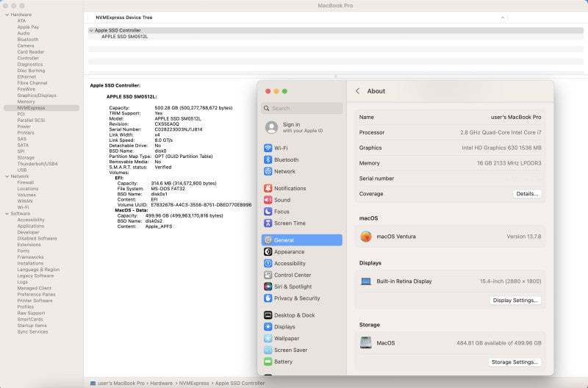Click the MacOS hard disk icon under Storage
588x388 pixels.
coord(365,342)
